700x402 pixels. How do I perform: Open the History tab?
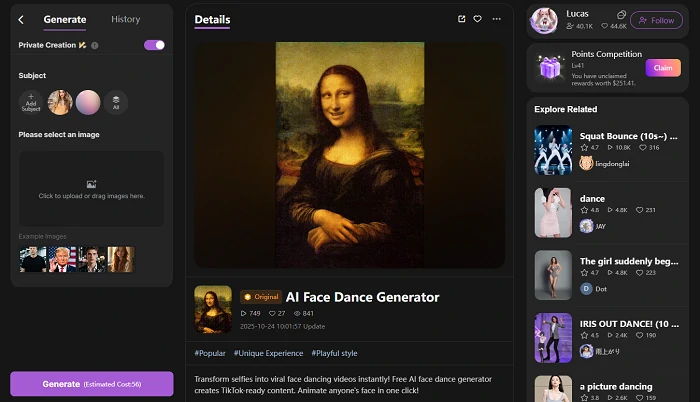pyautogui.click(x=125, y=19)
